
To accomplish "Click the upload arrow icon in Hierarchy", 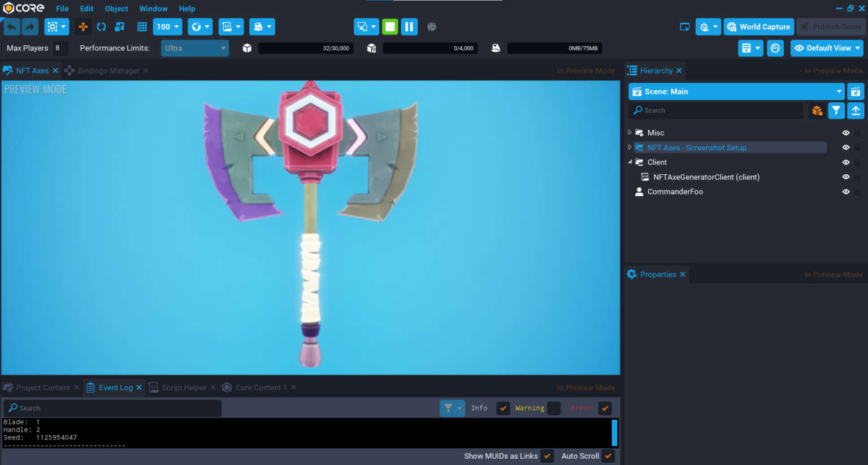I will pyautogui.click(x=856, y=110).
